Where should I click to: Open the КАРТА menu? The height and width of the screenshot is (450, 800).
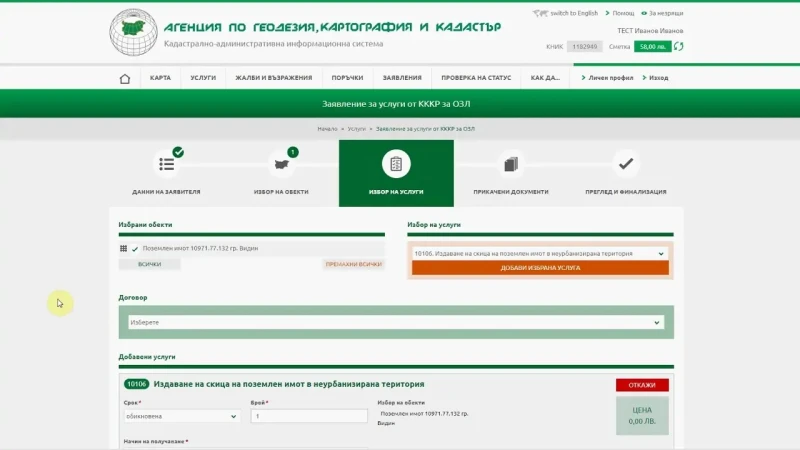click(160, 78)
